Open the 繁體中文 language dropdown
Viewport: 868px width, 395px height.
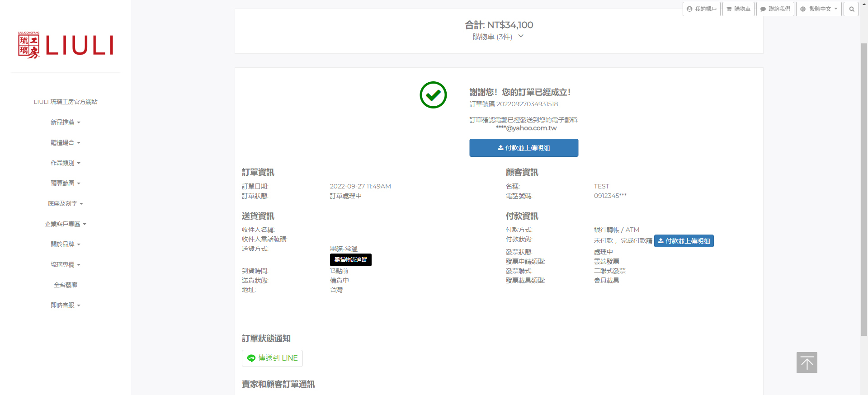click(x=819, y=9)
